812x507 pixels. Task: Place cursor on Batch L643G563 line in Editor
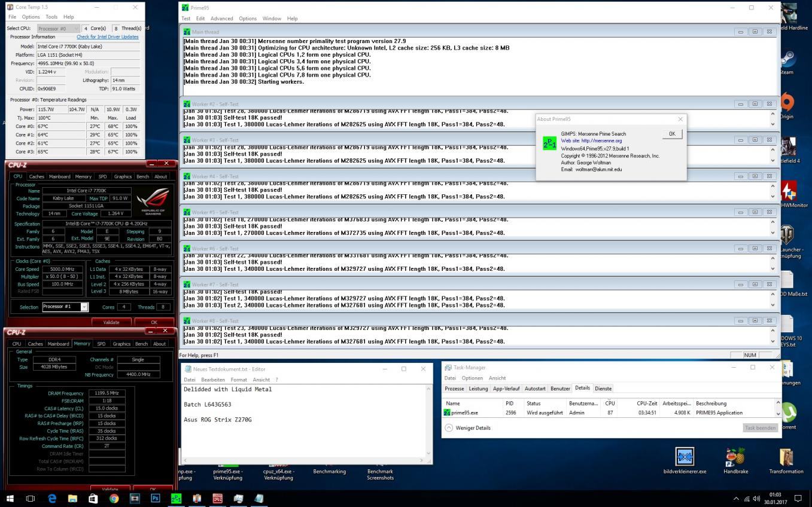coord(207,405)
